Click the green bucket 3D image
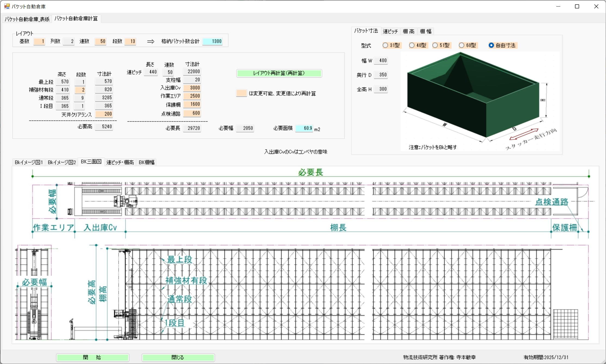 tap(473, 95)
